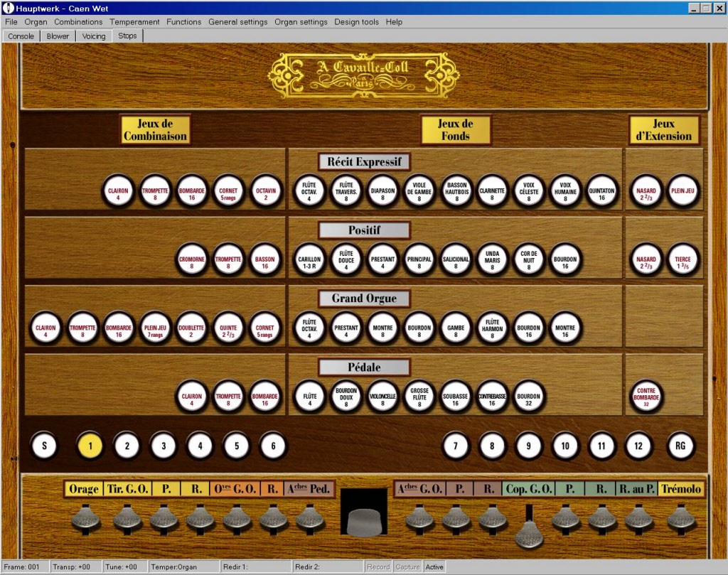Toggle the Positif Principal 8 stop
Image resolution: width=728 pixels, height=575 pixels.
(419, 260)
